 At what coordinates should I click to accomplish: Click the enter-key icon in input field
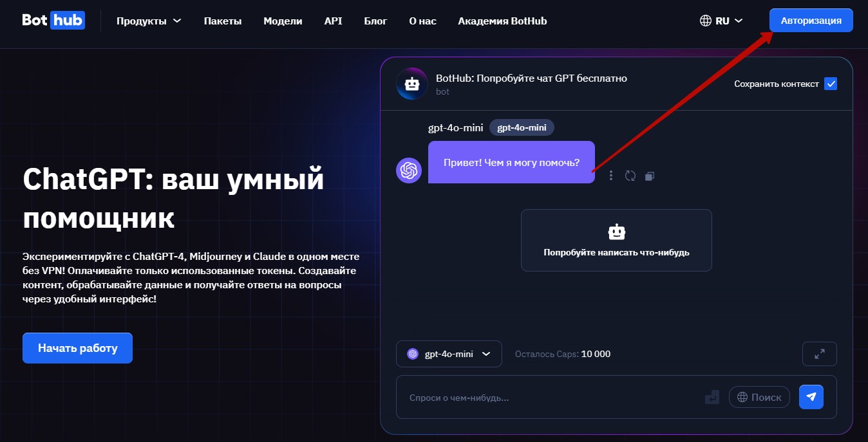point(712,398)
